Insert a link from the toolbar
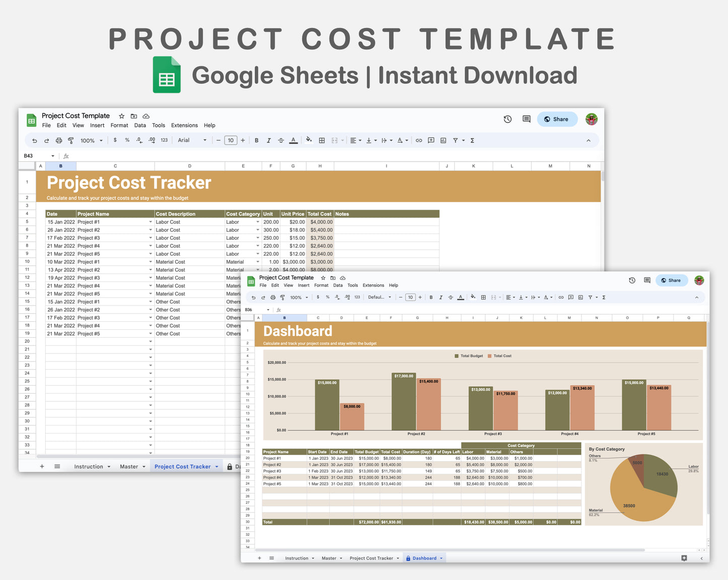This screenshot has width=728, height=580. 419,140
